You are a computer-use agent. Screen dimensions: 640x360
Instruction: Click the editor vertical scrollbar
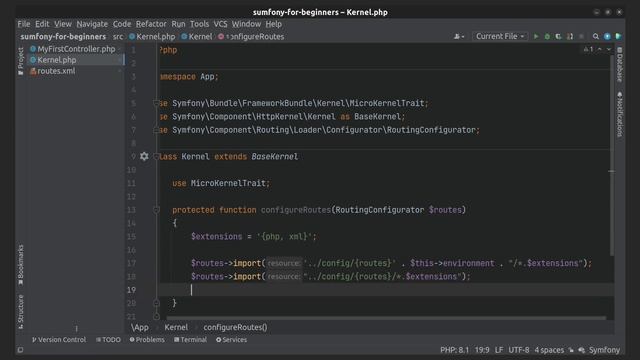pyautogui.click(x=611, y=155)
